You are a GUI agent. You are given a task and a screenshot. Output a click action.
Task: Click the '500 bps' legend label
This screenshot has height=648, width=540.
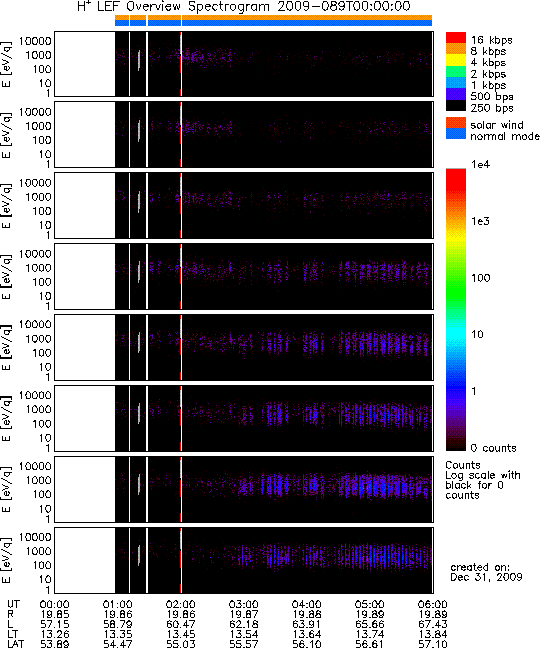point(492,96)
